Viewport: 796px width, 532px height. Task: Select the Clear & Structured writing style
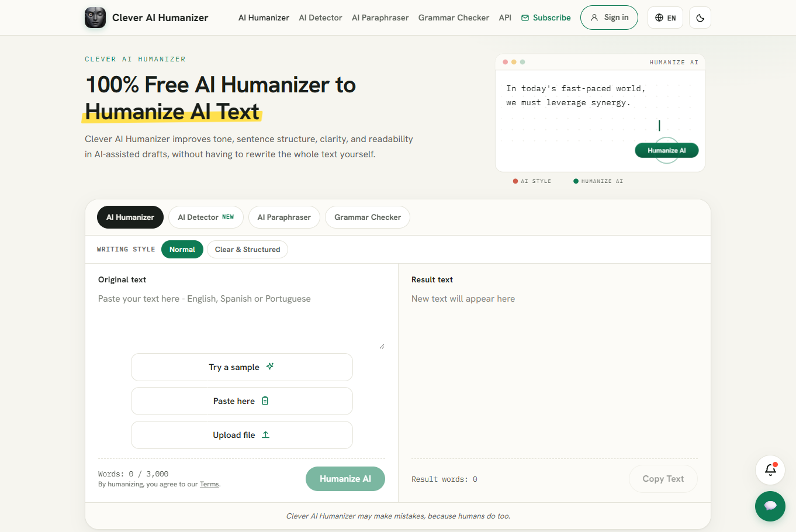tap(247, 249)
